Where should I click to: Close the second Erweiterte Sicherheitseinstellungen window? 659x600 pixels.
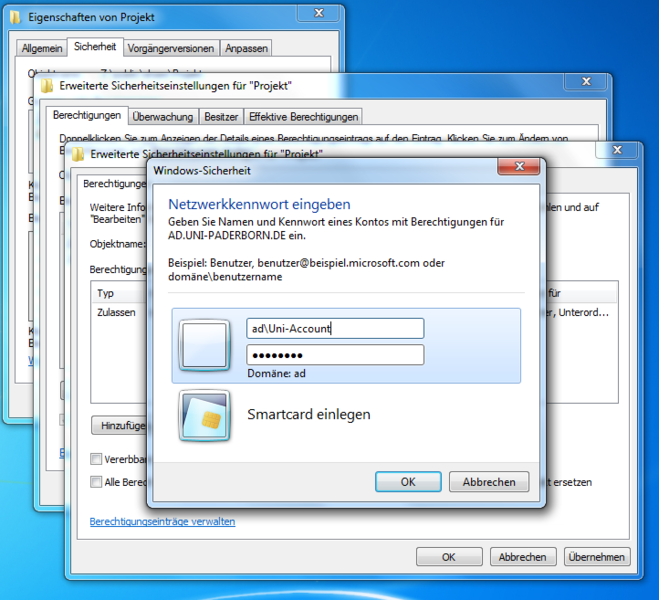(x=586, y=81)
